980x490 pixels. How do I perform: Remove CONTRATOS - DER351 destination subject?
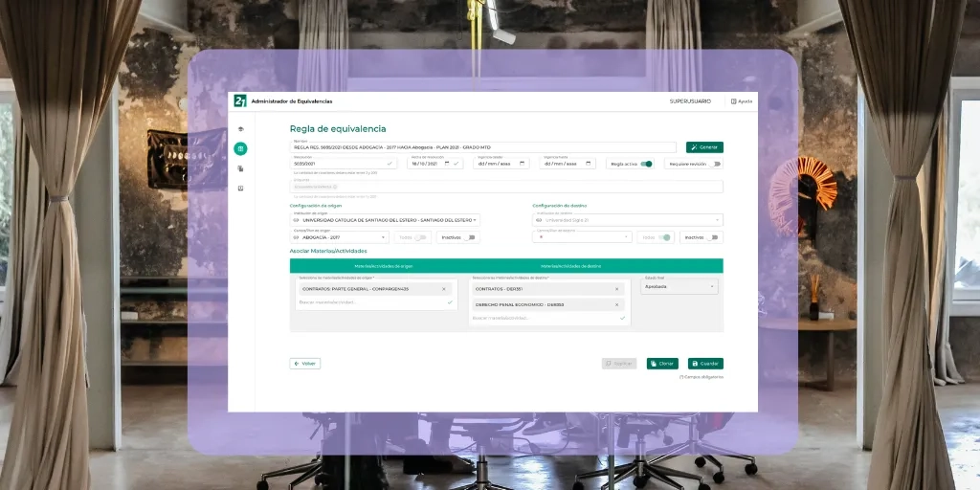point(616,288)
